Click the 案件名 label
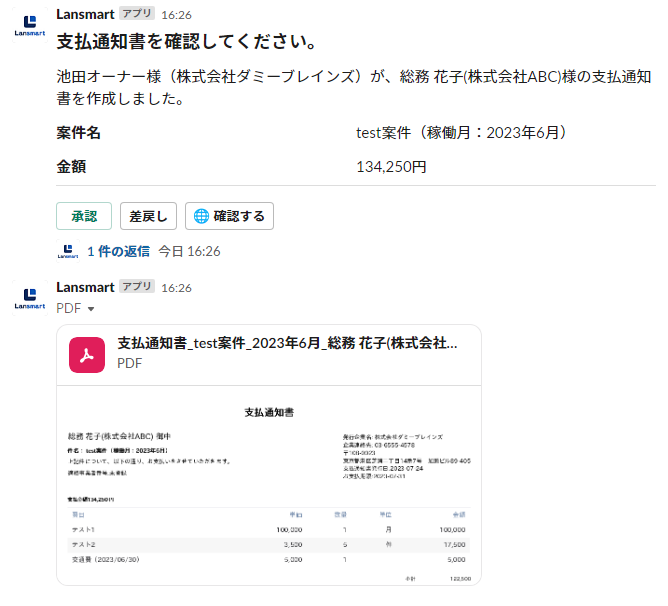Viewport: 668px width, 606px height. (78, 133)
